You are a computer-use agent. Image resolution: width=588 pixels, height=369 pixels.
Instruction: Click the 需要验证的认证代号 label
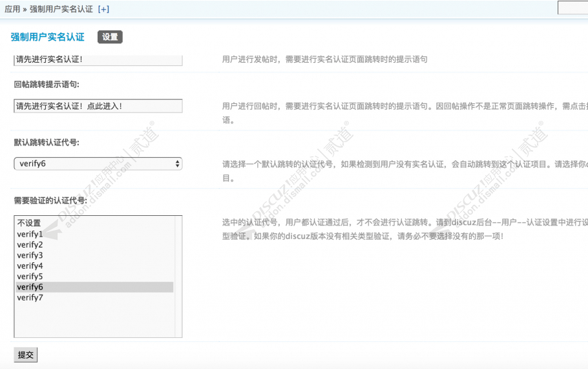pos(50,200)
